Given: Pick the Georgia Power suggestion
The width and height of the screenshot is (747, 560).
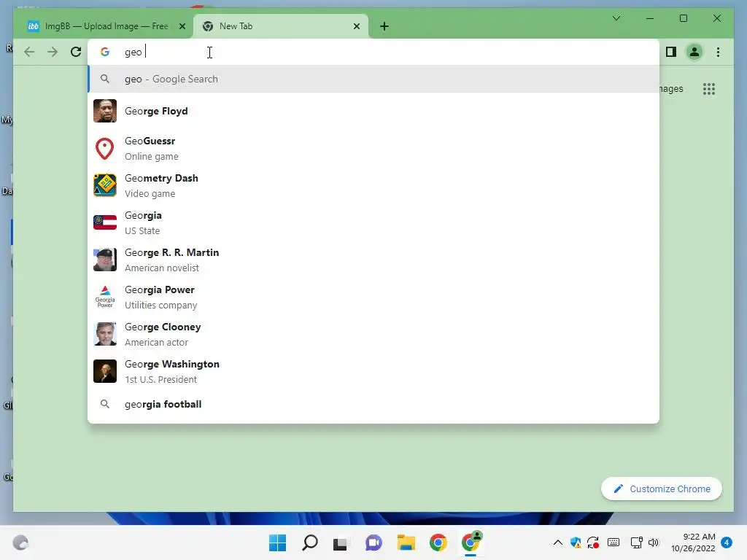Looking at the screenshot, I should (x=373, y=297).
